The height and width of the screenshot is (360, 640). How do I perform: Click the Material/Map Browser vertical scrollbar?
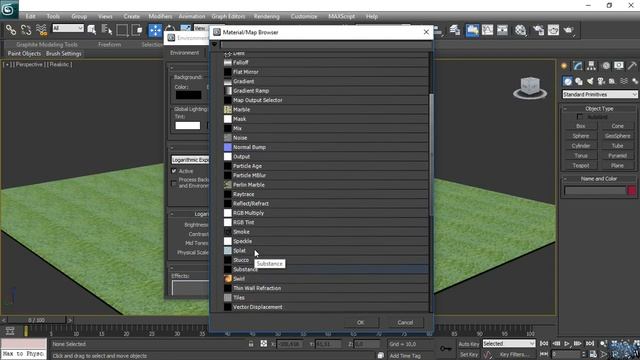coord(431,155)
